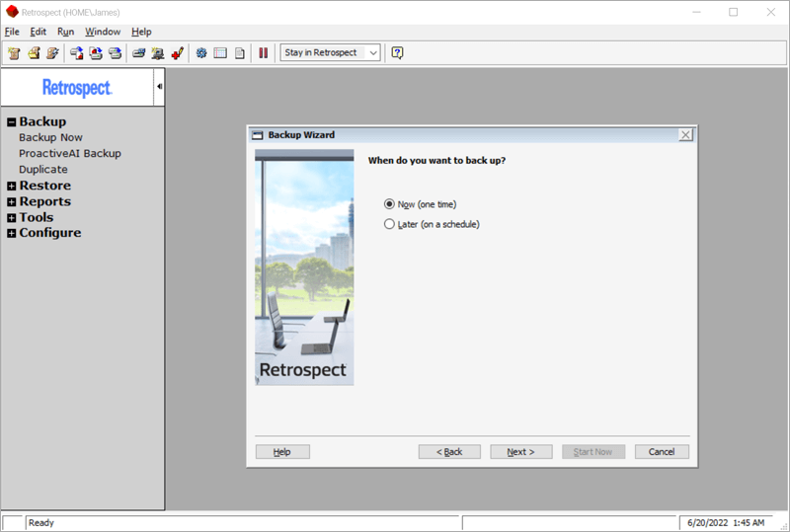Expand the Restore section in sidebar

12,186
